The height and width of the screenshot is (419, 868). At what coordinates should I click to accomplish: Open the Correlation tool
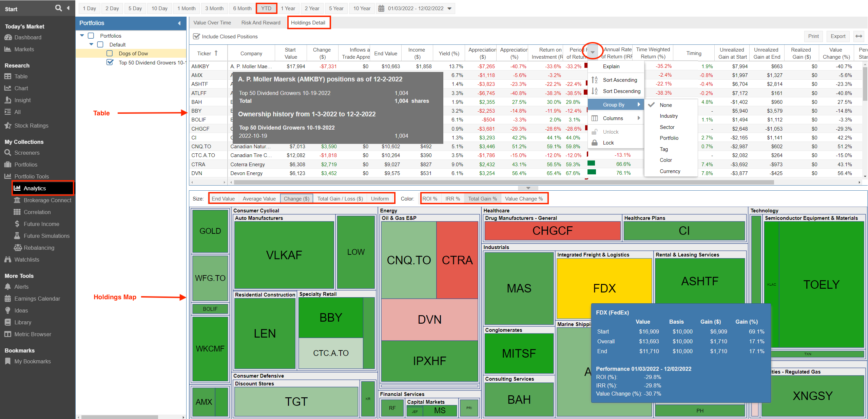38,212
